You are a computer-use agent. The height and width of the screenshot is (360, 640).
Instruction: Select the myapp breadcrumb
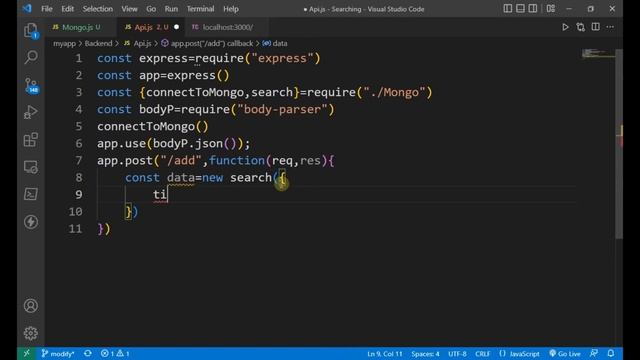[64, 43]
